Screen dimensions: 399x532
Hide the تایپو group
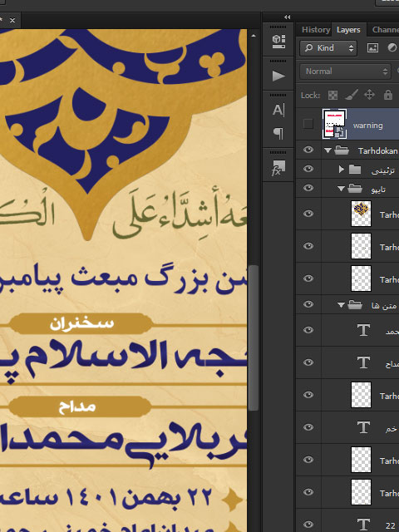[x=308, y=188]
